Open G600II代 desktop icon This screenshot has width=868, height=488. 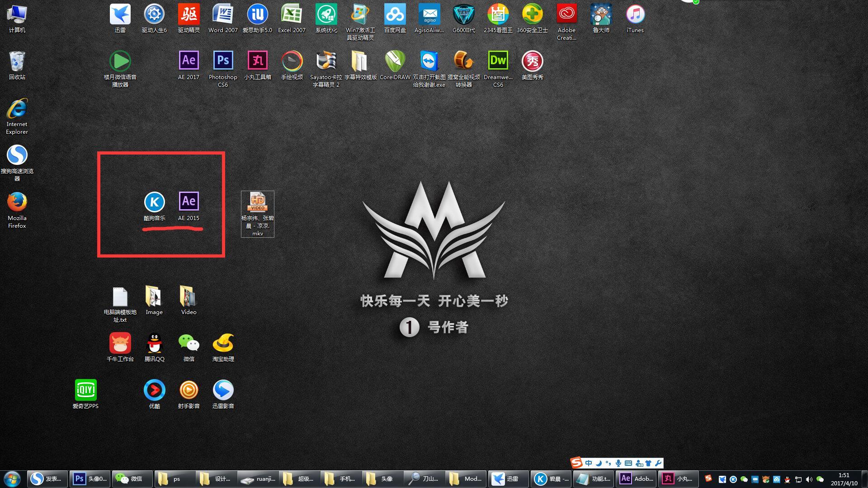tap(463, 19)
